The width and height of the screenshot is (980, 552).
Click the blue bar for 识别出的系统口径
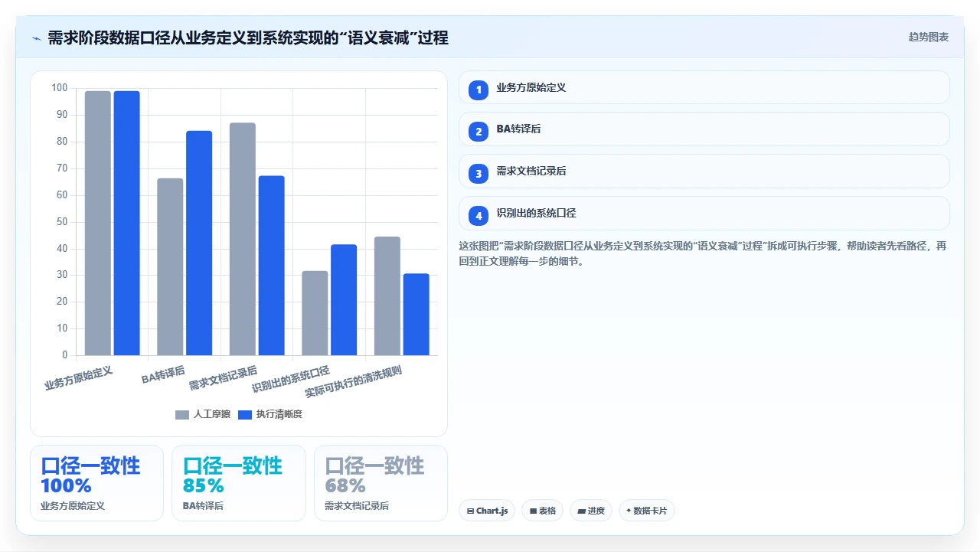click(344, 300)
